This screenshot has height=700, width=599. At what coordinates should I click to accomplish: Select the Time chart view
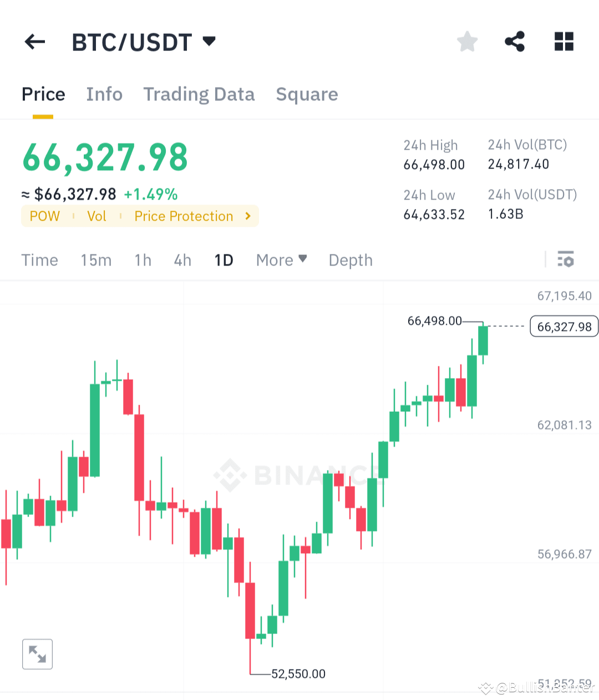39,260
